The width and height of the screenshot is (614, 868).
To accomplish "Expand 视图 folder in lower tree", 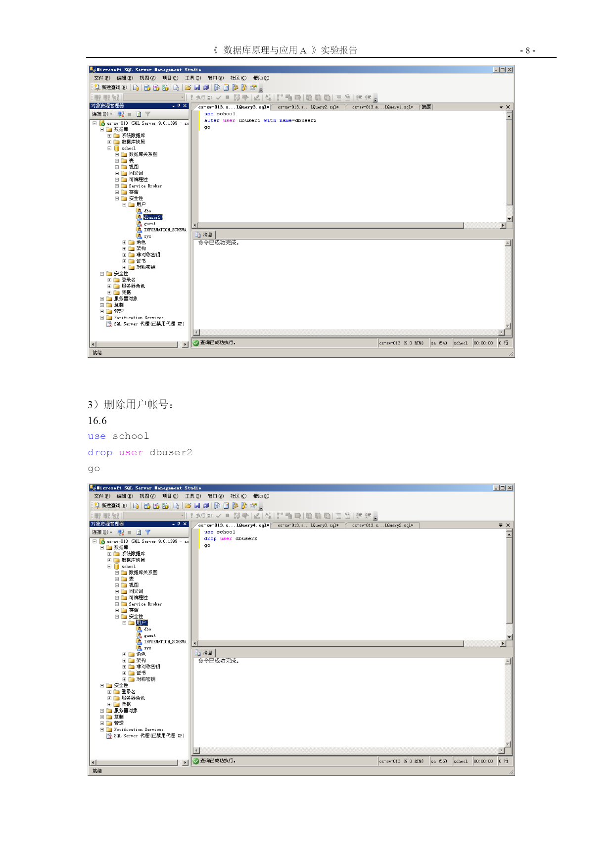I will point(117,585).
